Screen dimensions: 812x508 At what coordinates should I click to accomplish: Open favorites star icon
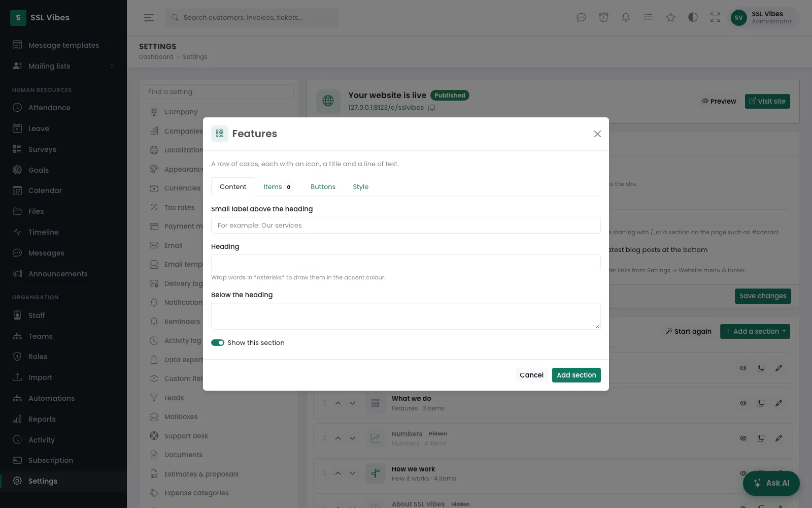[x=670, y=17]
